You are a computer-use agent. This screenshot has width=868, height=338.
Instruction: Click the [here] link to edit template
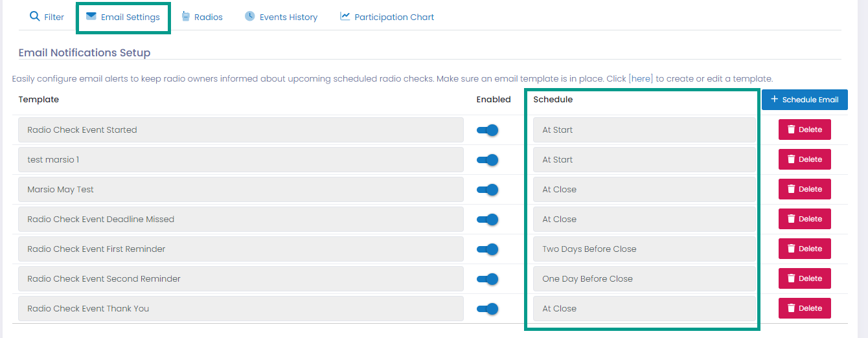[x=641, y=79]
